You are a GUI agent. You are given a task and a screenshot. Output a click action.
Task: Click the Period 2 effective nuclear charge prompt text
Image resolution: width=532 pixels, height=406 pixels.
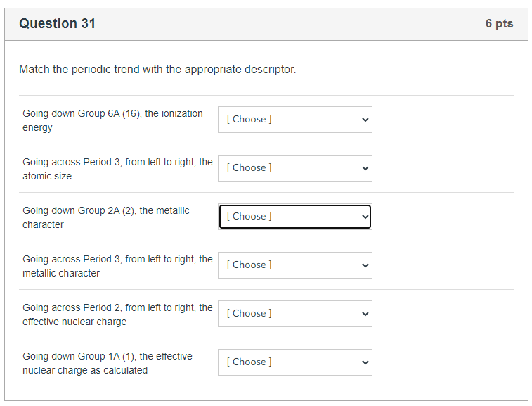[x=117, y=315]
